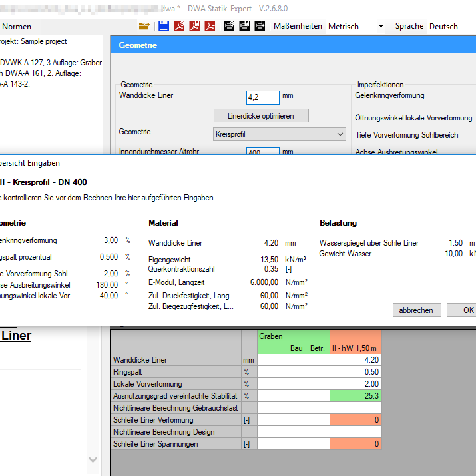Click the green Graben column header
The width and height of the screenshot is (476, 476).
tap(272, 336)
